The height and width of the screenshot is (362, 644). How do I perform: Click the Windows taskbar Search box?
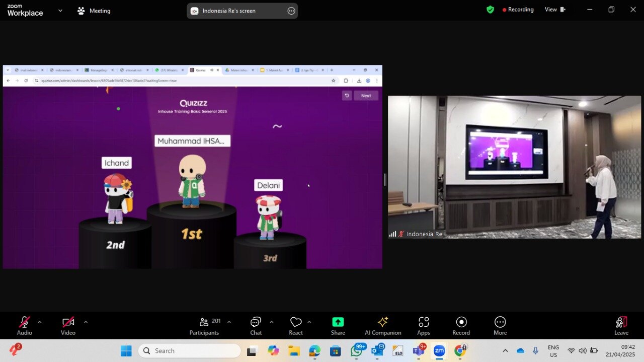tap(190, 351)
